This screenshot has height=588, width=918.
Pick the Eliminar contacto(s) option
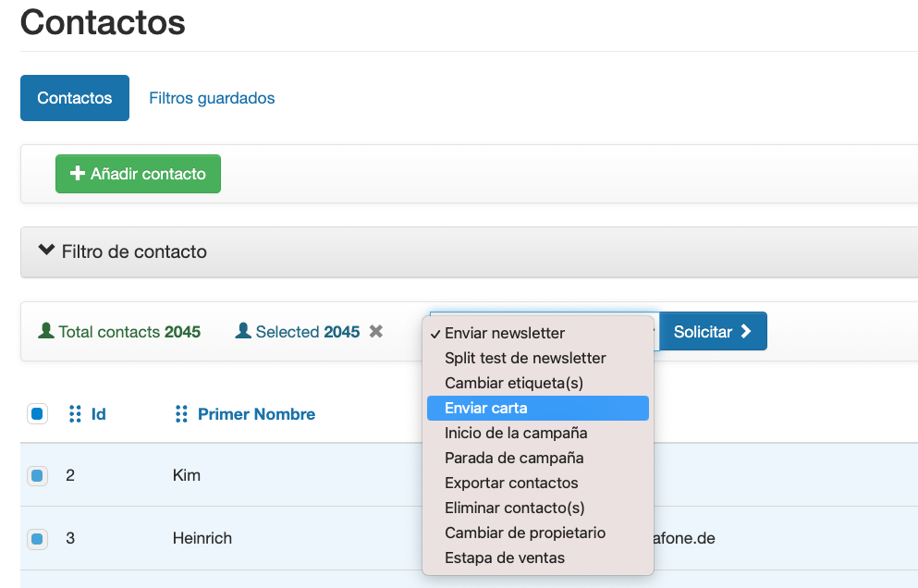(514, 508)
